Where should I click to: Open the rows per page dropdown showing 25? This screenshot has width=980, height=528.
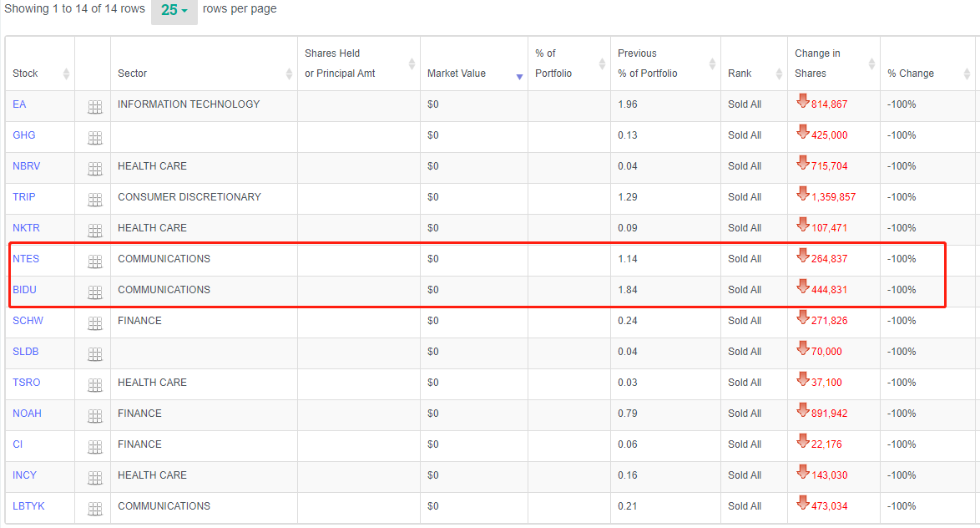[x=174, y=11]
